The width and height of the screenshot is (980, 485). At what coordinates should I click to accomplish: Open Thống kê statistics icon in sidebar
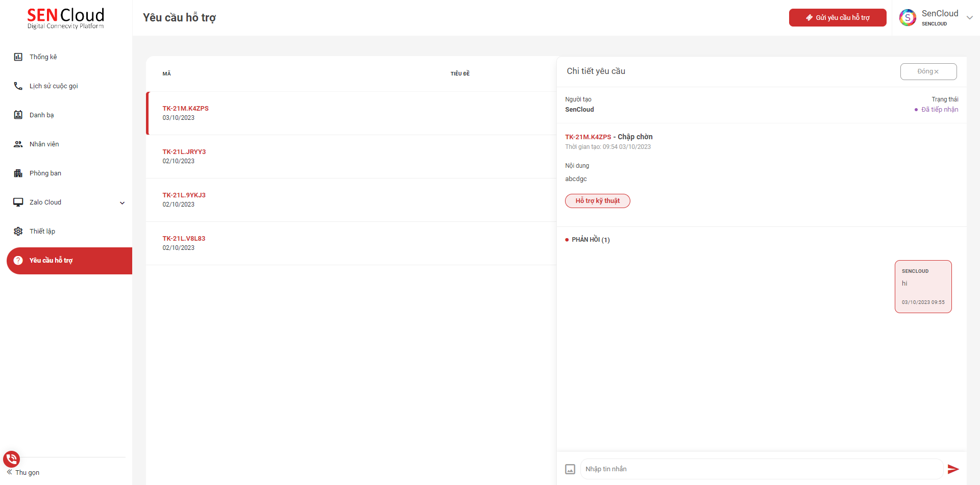point(18,57)
